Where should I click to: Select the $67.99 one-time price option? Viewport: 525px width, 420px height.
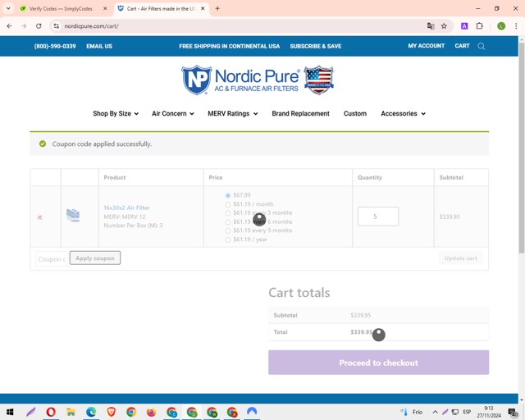tap(228, 195)
